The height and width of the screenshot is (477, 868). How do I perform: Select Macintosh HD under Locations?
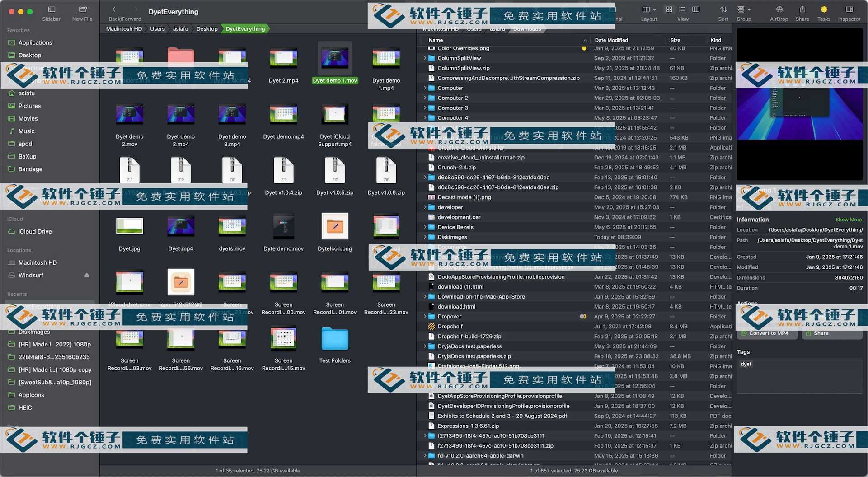(x=38, y=262)
